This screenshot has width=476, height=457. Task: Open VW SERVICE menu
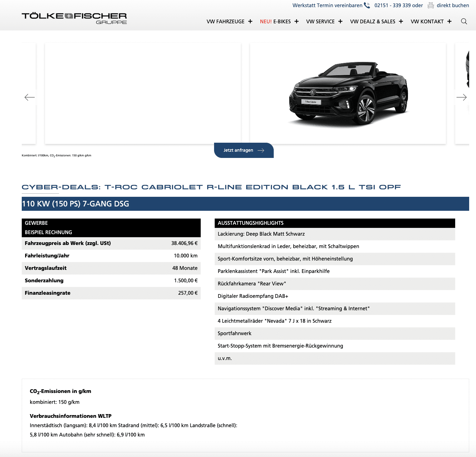pos(320,21)
